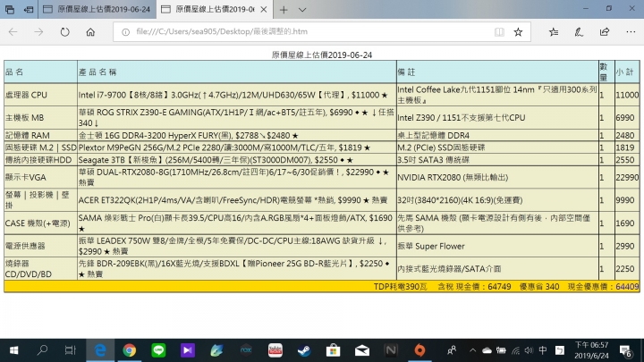Launch Steam from the taskbar
644x362 pixels.
click(x=304, y=350)
